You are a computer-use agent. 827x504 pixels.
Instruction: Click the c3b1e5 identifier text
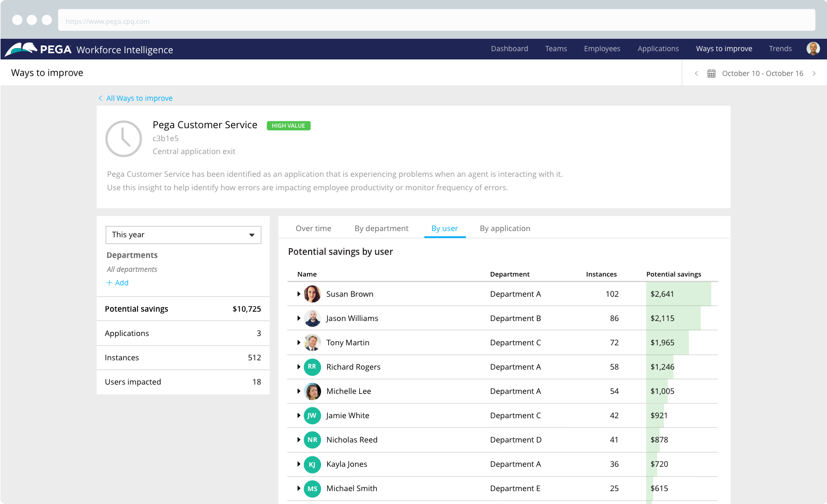pyautogui.click(x=165, y=139)
